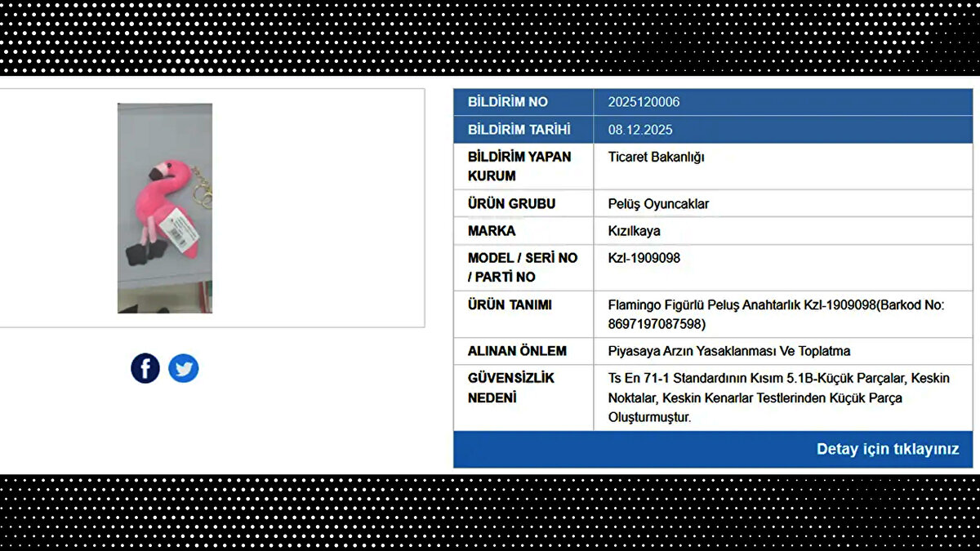Share the product on Twitter
This screenshot has height=551, width=980.
click(x=184, y=369)
